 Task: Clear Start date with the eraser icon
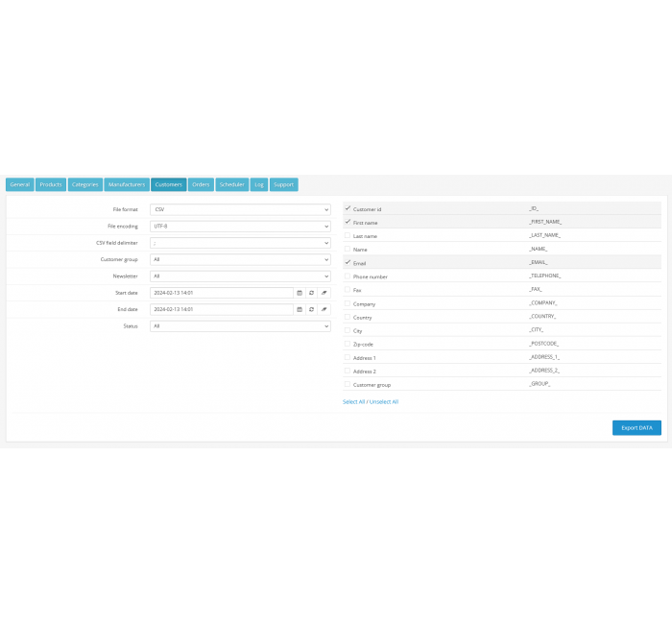pyautogui.click(x=324, y=293)
